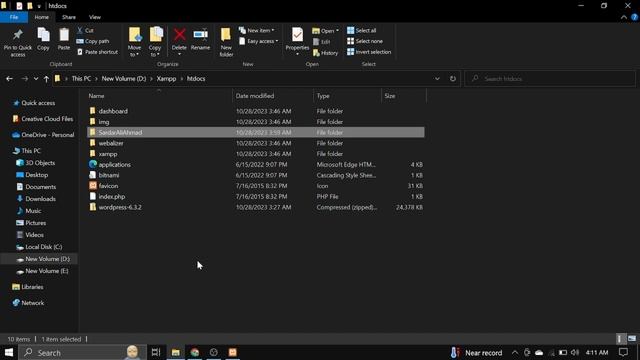Screen dimensions: 640x360
Task: Switch to details view icon
Action: coord(620,339)
